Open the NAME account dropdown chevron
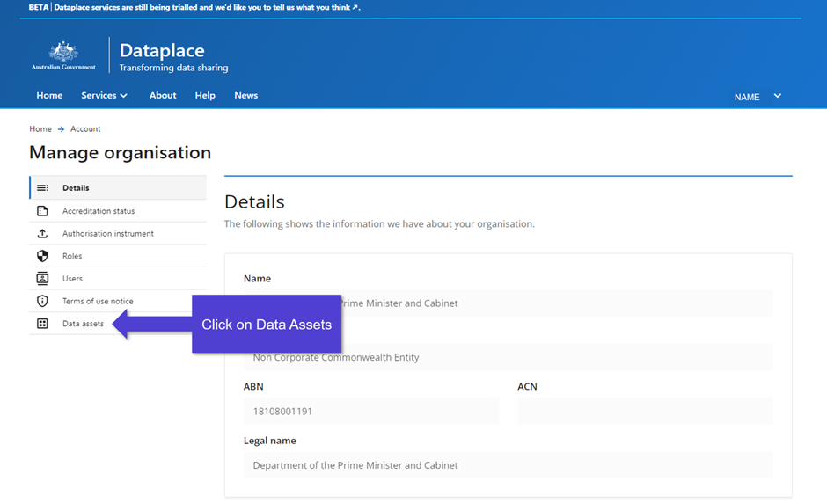Image resolution: width=827 pixels, height=504 pixels. [x=778, y=96]
